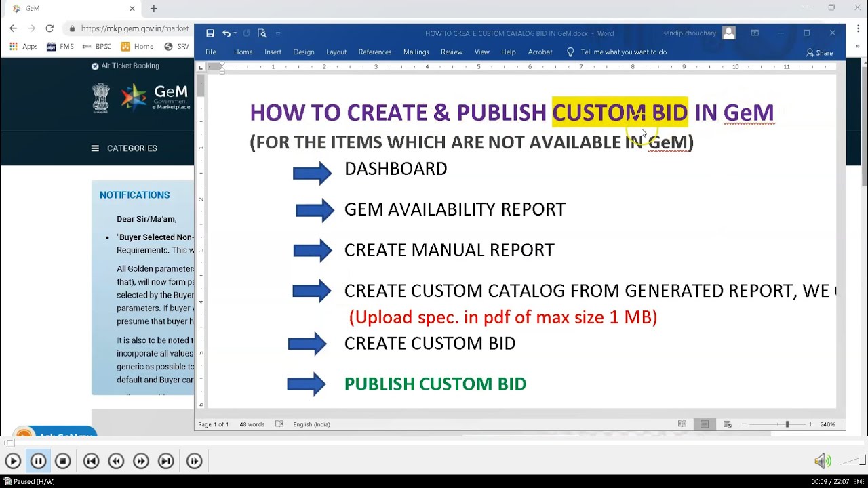This screenshot has width=868, height=488.
Task: Click Air Ticket Booking on the GeM page
Action: (125, 66)
